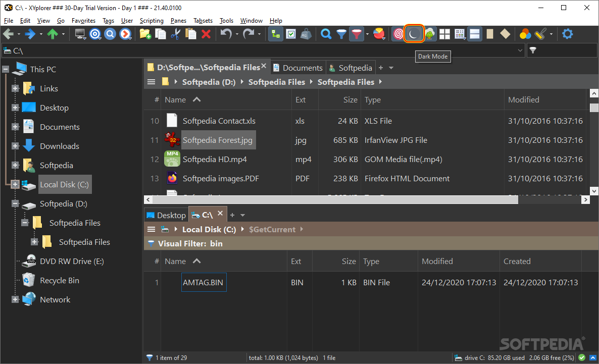The width and height of the screenshot is (599, 364).
Task: Switch to the Softpedia tab
Action: 351,68
